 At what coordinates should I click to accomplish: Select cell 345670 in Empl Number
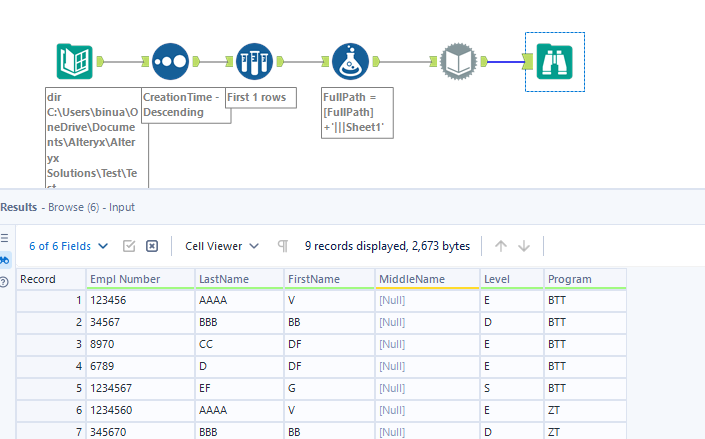[x=140, y=432]
